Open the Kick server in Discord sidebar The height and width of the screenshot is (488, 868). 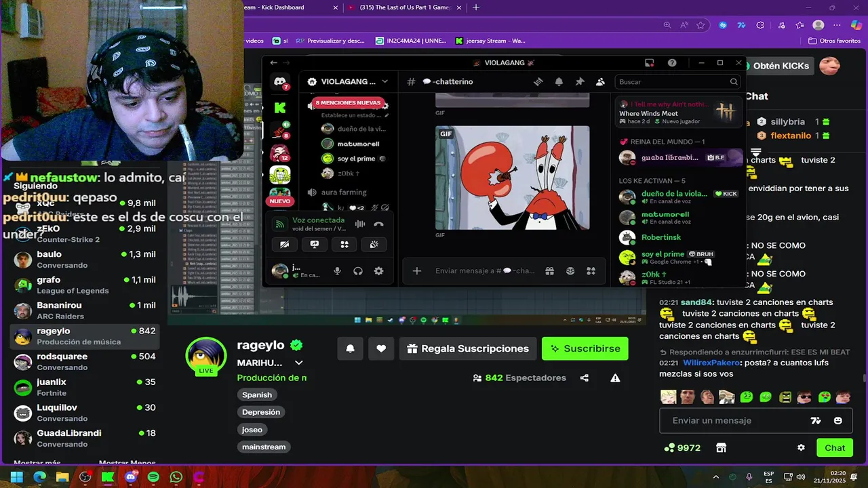[280, 107]
